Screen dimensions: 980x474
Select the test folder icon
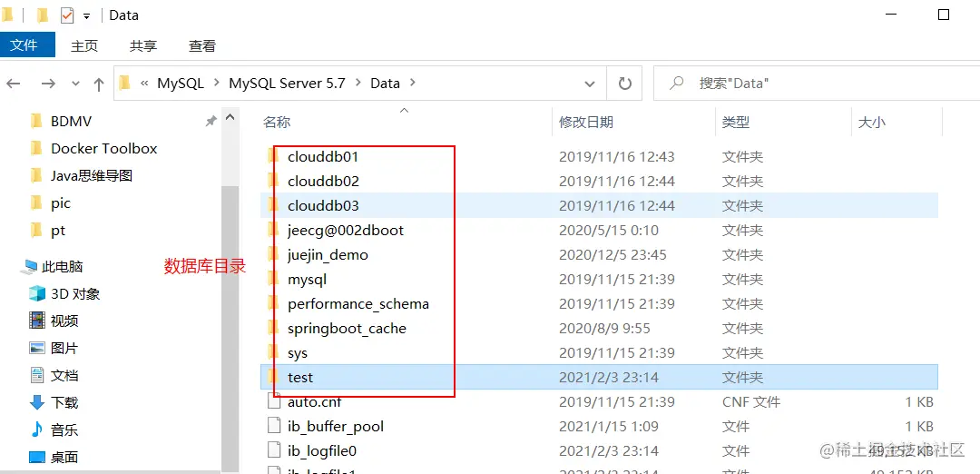tap(273, 377)
